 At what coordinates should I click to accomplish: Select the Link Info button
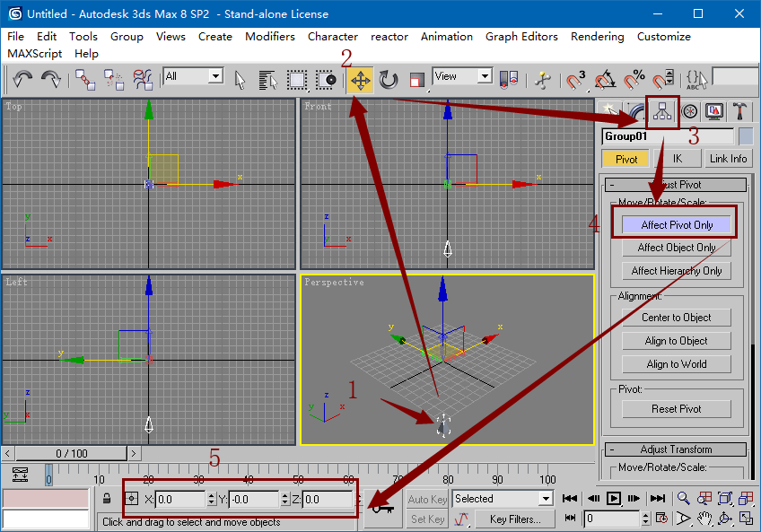(728, 159)
